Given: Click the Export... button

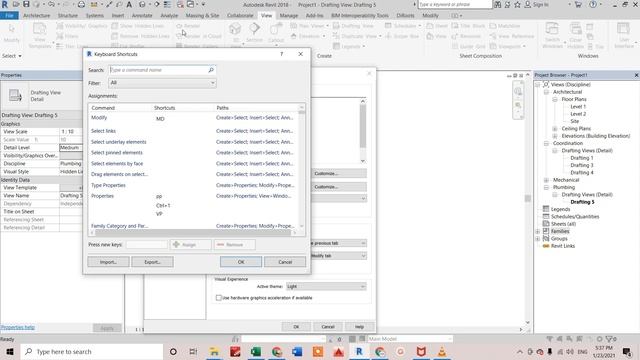Looking at the screenshot, I should (x=152, y=262).
